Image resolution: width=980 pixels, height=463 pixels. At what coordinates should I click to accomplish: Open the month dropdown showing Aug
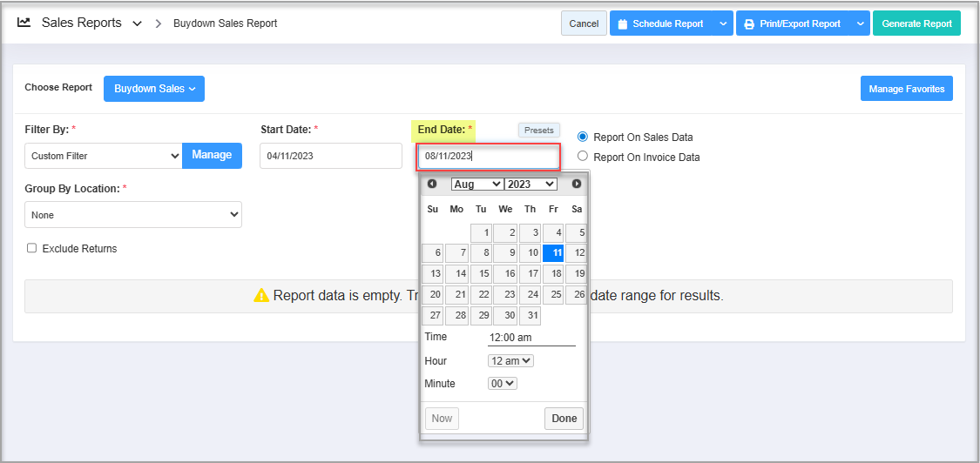click(476, 184)
